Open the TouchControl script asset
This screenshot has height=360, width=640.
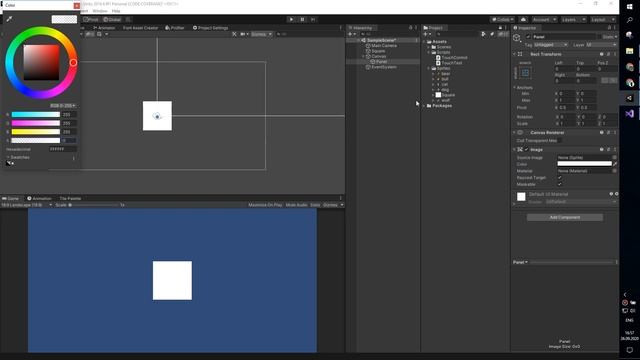click(454, 58)
